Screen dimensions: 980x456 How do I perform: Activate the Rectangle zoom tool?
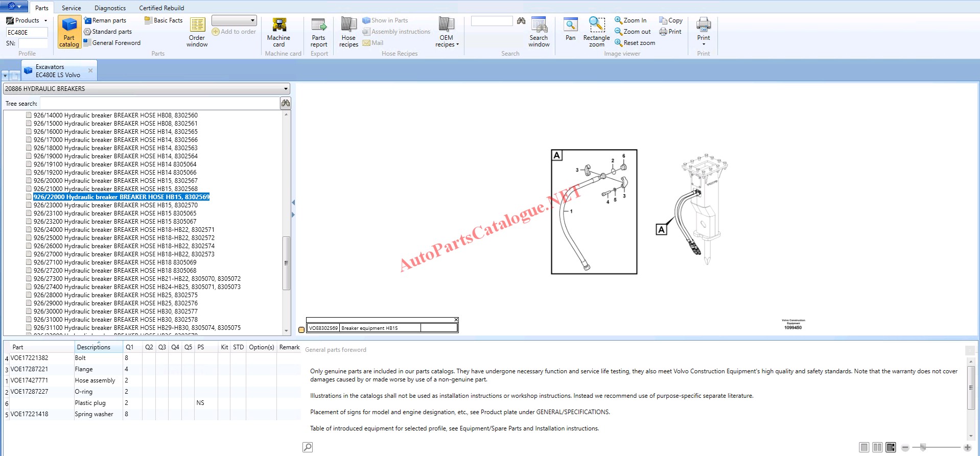click(x=596, y=32)
